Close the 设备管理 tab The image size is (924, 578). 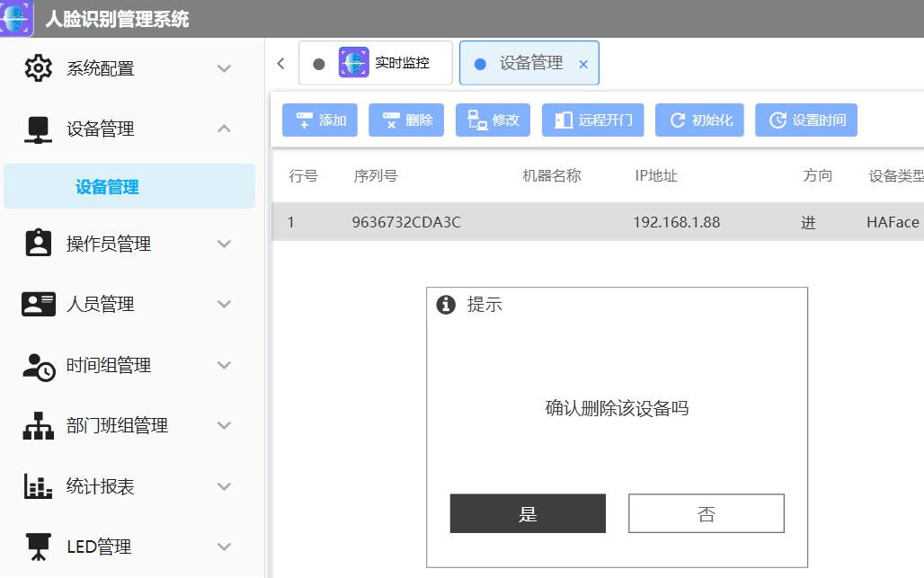tap(583, 64)
